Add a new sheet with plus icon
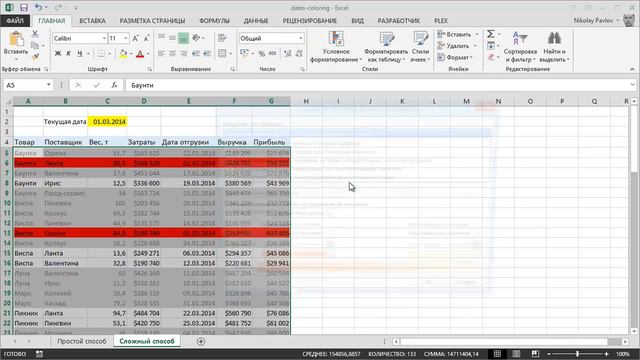Image resolution: width=640 pixels, height=360 pixels. click(x=201, y=341)
